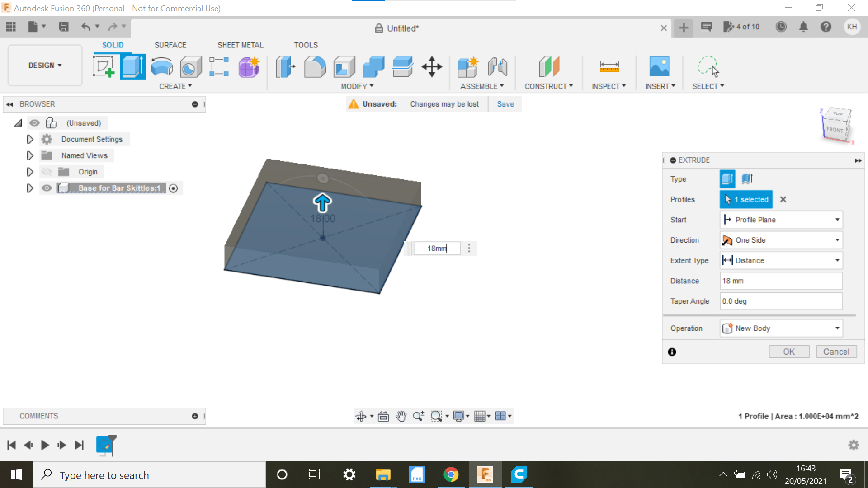Select the Joint tool in Assemble

pos(497,67)
